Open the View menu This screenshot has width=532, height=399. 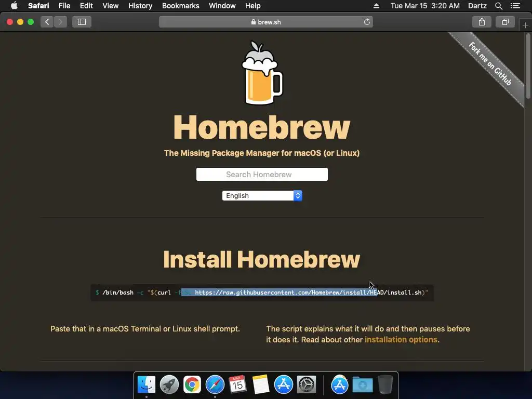pos(110,6)
